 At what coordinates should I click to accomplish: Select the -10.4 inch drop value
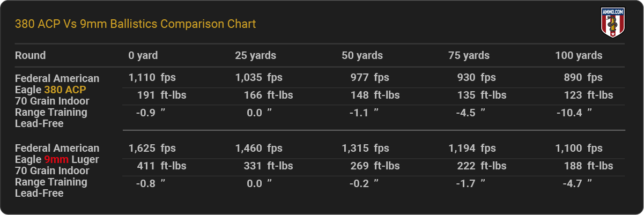[x=574, y=113]
